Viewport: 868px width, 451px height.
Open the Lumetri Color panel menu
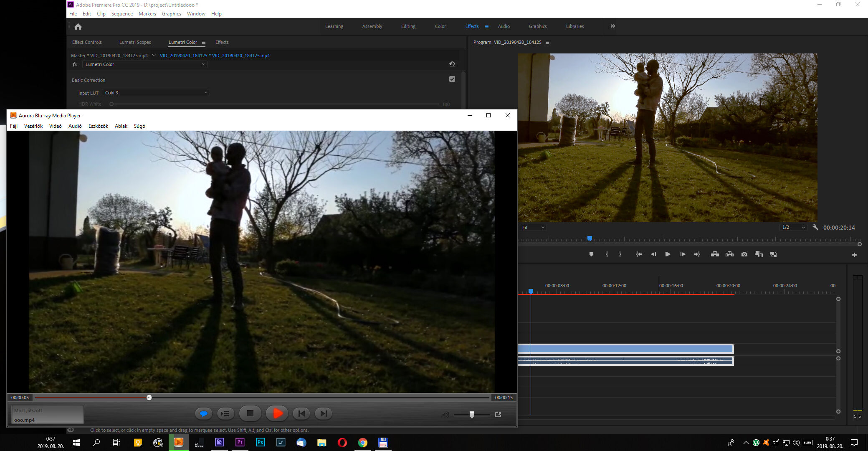[204, 42]
